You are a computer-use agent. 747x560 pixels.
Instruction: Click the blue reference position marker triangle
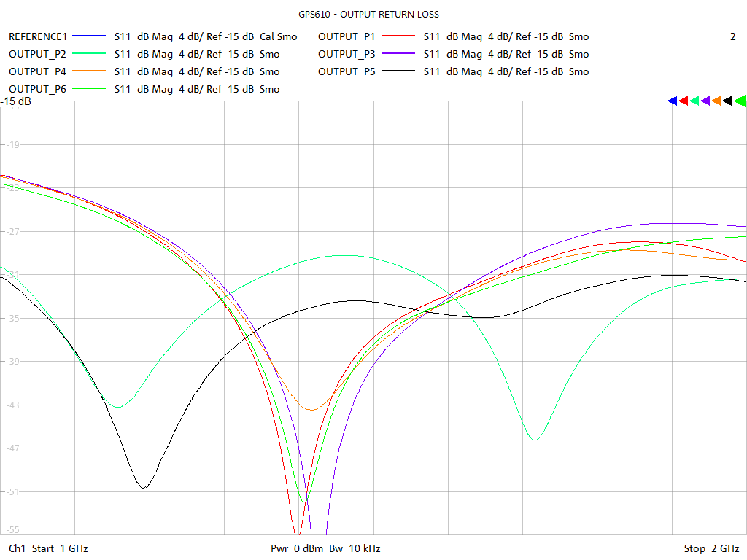pos(673,101)
